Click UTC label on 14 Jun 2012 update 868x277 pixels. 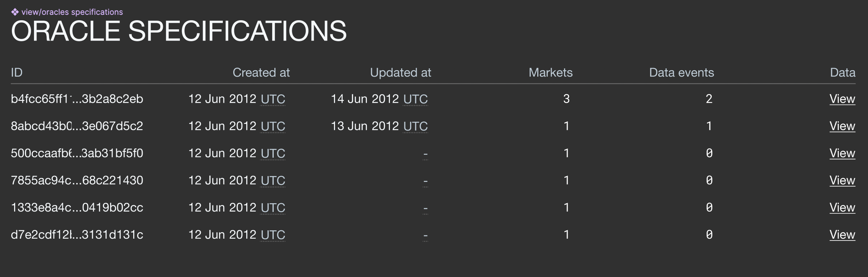tap(415, 99)
